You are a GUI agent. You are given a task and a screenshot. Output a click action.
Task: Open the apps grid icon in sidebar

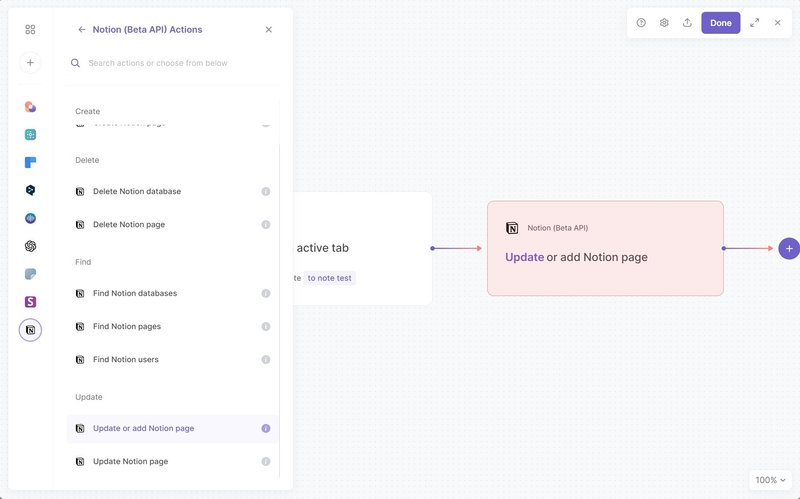30,30
